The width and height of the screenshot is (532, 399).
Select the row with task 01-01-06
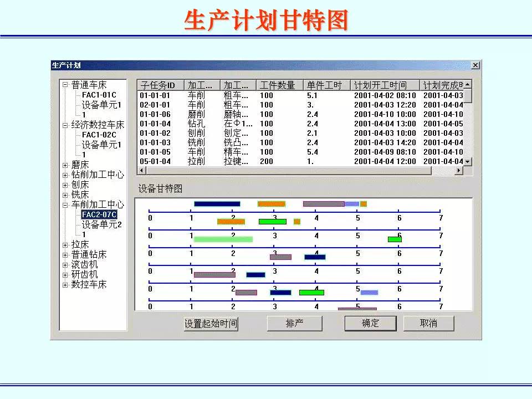click(x=155, y=114)
